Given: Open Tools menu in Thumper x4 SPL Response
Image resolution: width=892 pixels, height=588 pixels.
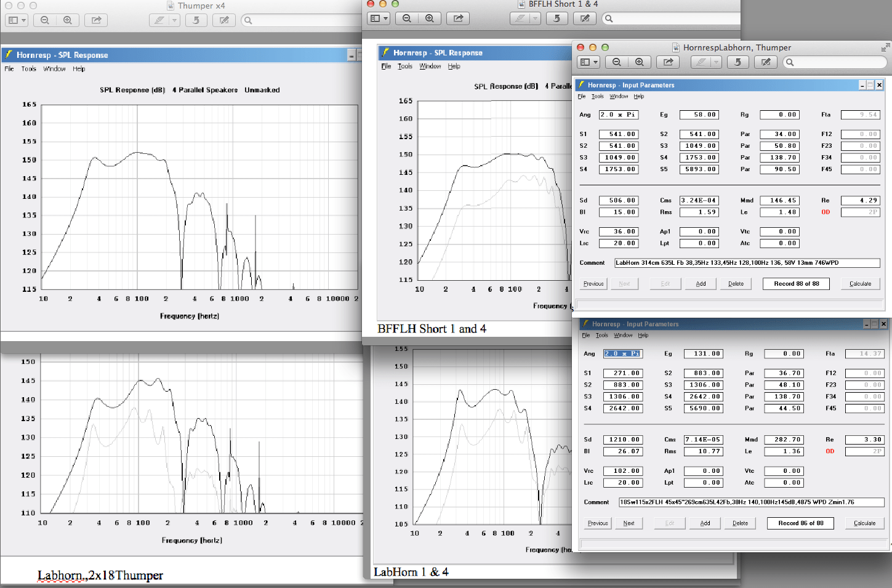Looking at the screenshot, I should coord(29,69).
